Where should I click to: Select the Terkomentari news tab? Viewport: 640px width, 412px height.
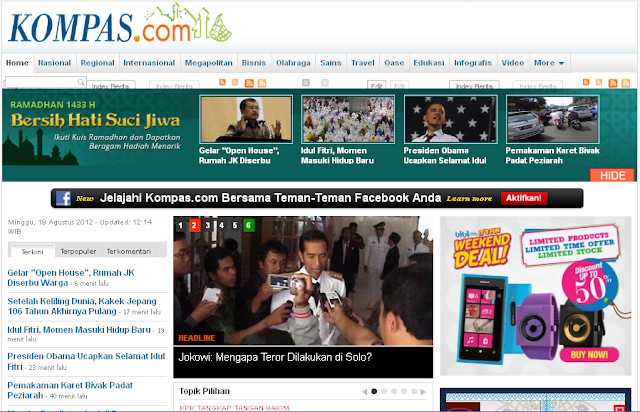pos(129,252)
